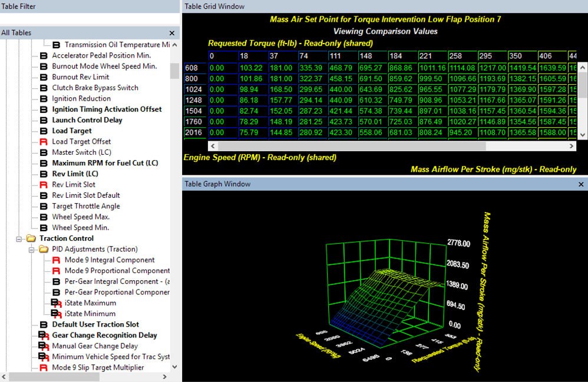Type in the Table Filter field

(x=90, y=19)
